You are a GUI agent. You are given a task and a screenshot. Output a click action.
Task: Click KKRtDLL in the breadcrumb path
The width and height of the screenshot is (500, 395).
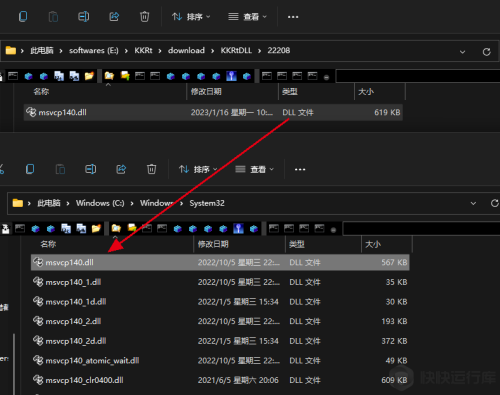236,50
